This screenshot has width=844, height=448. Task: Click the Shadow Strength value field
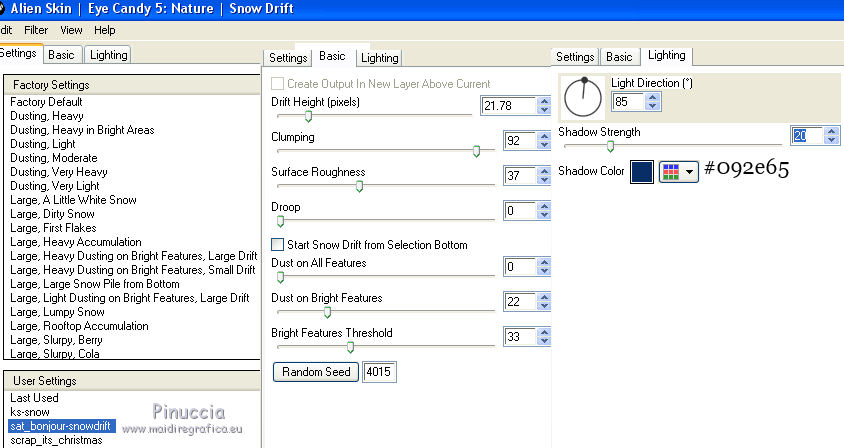coord(807,135)
